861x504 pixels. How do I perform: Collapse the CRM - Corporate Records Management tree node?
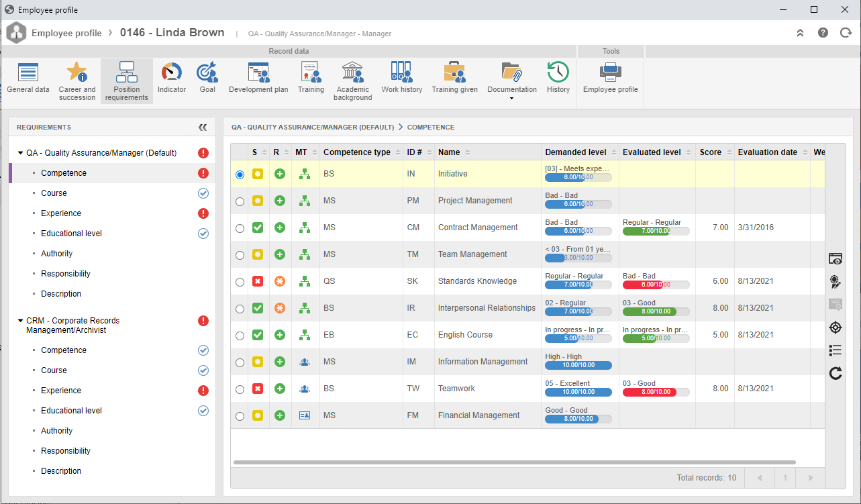(20, 321)
